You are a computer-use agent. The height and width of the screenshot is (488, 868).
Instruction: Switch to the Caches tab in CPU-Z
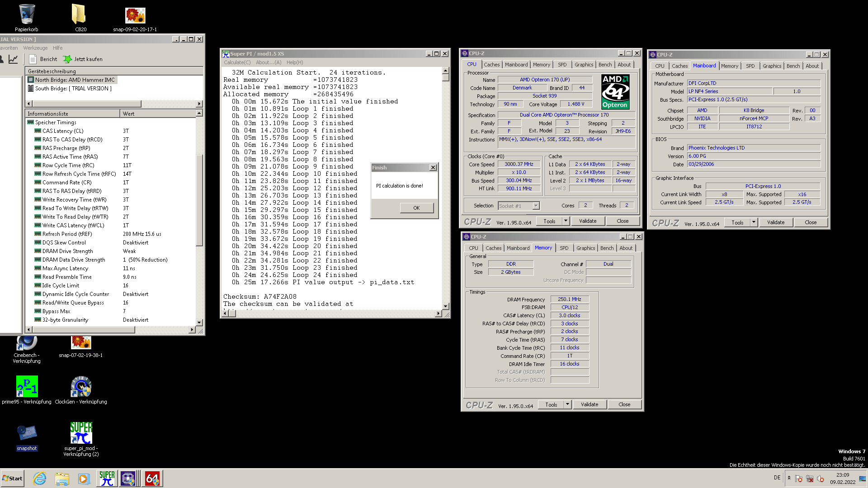point(491,65)
